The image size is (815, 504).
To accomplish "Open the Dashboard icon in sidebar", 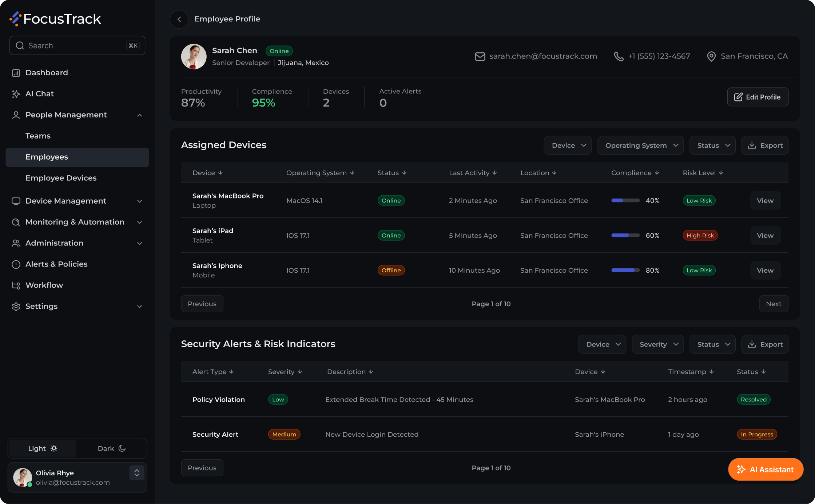I will pos(16,73).
